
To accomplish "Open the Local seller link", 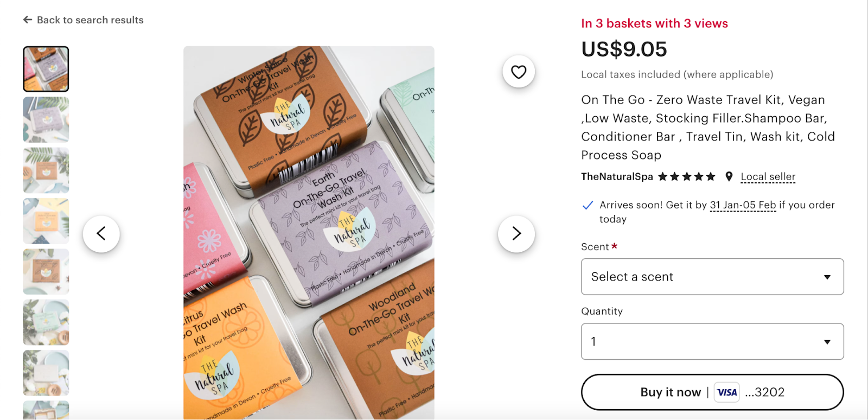I will click(x=768, y=176).
